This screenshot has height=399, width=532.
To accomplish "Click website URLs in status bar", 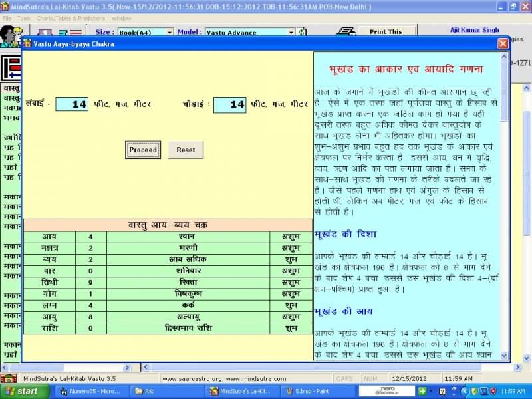I will (224, 378).
